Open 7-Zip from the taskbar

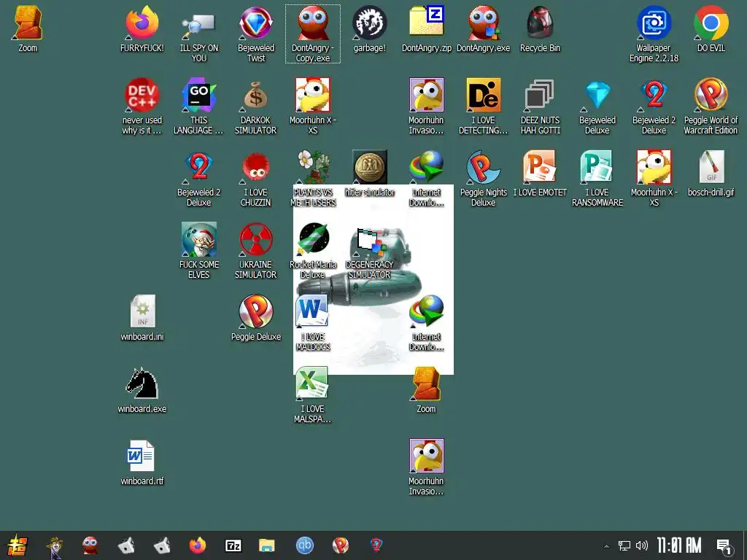[x=233, y=545]
